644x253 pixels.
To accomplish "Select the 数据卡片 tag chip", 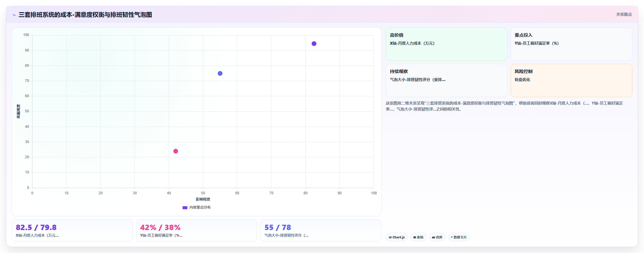I will tap(459, 237).
